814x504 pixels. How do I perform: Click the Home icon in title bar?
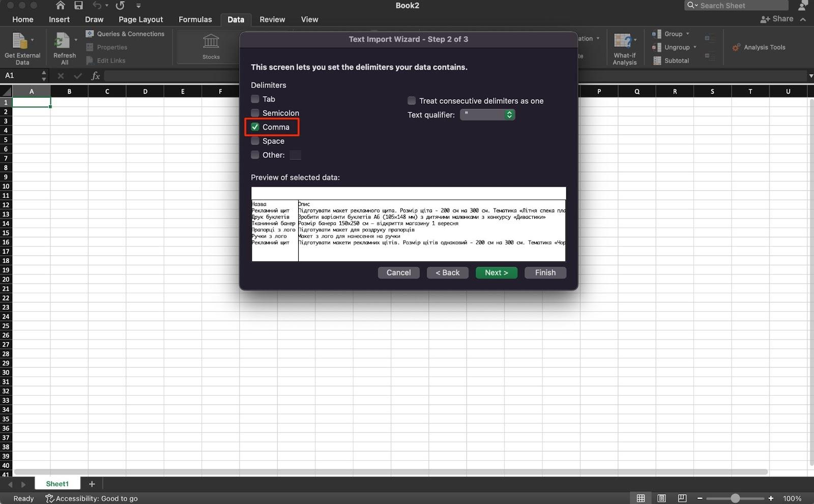coord(60,6)
